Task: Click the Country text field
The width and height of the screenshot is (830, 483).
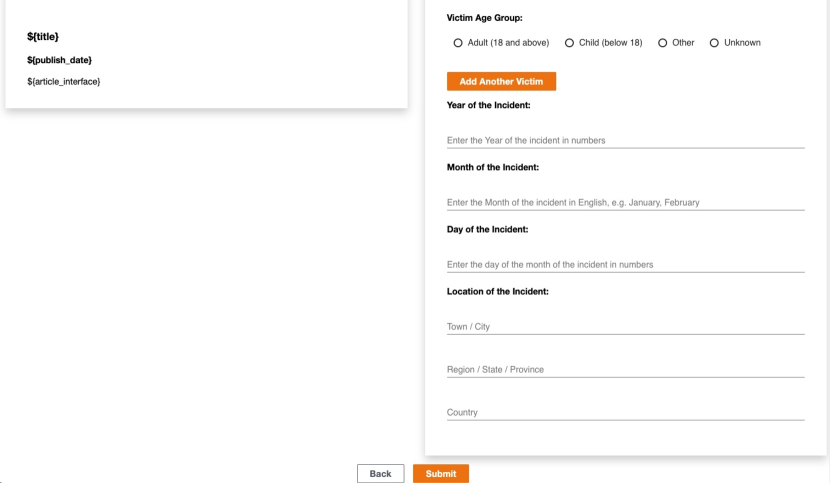Action: pyautogui.click(x=625, y=413)
